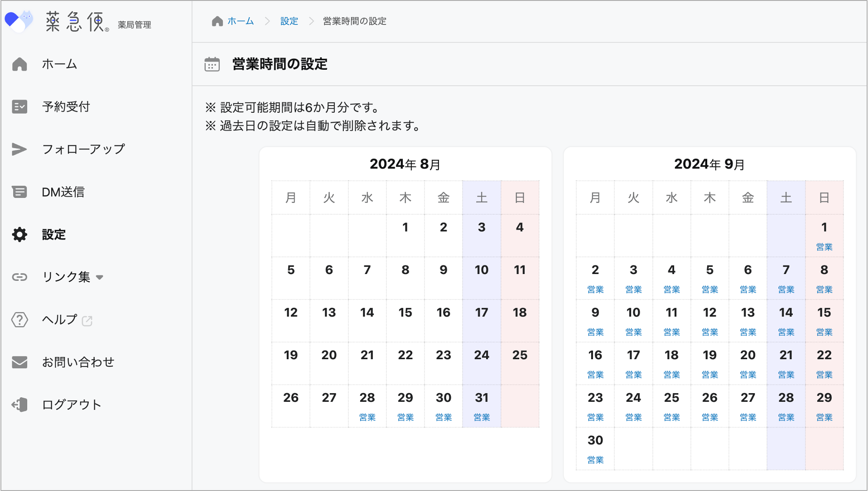Image resolution: width=868 pixels, height=491 pixels.
Task: Click the リンク集 chain link icon
Action: coord(19,277)
